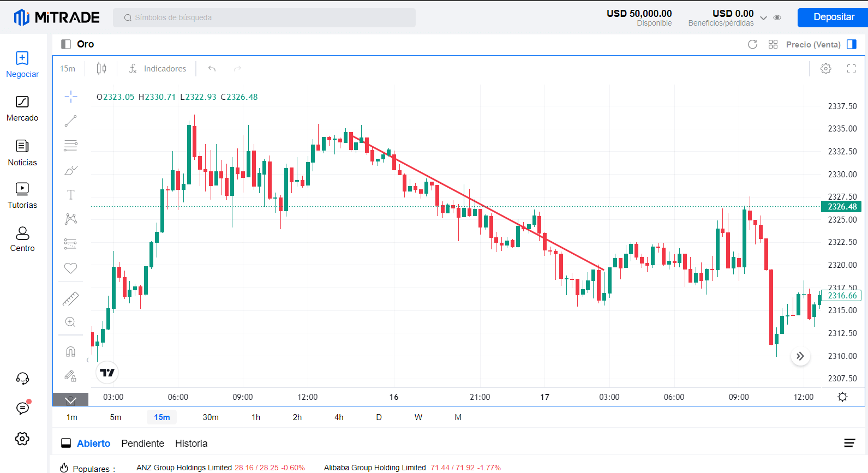The width and height of the screenshot is (868, 473).
Task: Collapse the drawing toolbar with bottom chevron
Action: (70, 400)
